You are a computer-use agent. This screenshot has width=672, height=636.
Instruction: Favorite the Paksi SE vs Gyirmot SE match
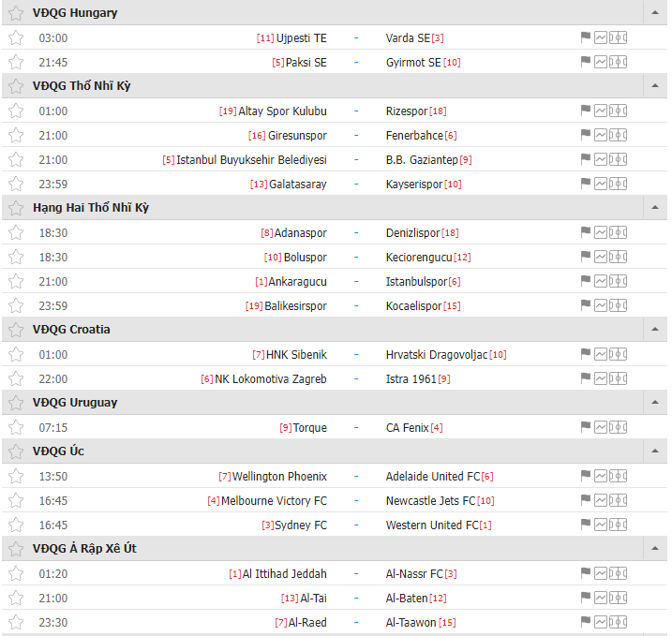tap(16, 62)
